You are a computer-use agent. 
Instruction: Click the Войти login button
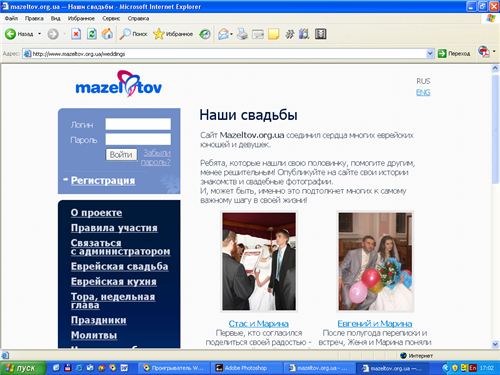click(x=121, y=155)
